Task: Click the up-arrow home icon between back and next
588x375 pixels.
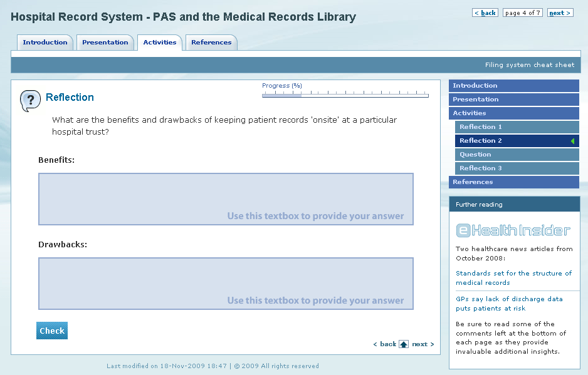Action: (x=404, y=344)
